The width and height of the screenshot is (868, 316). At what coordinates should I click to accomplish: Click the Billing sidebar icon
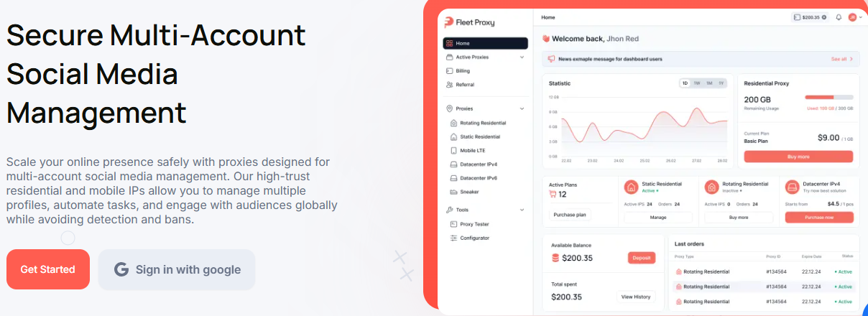[x=449, y=71]
